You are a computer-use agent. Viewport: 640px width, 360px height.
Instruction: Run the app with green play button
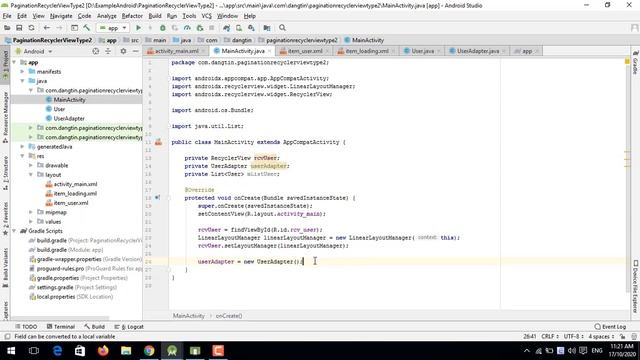(138, 28)
